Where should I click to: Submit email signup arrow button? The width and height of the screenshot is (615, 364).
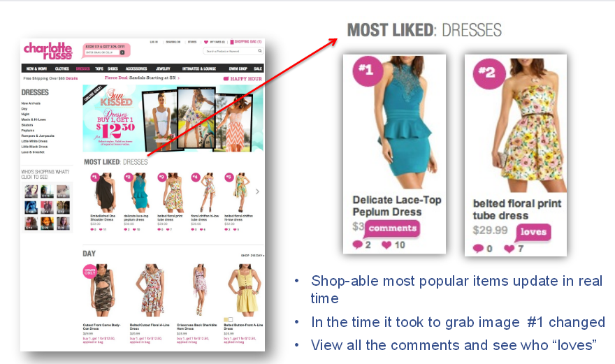[122, 52]
